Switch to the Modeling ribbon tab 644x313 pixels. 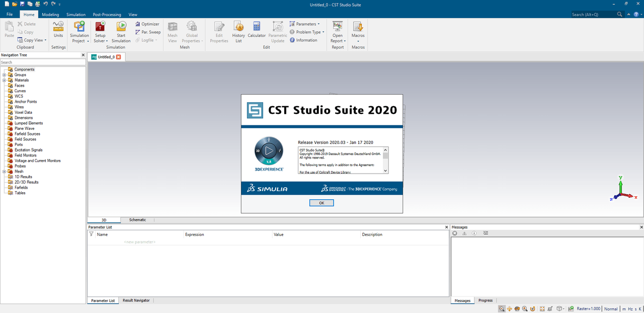(x=50, y=15)
